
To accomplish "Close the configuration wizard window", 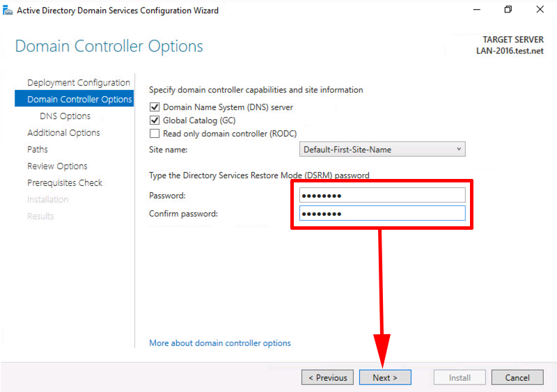I will (x=540, y=10).
